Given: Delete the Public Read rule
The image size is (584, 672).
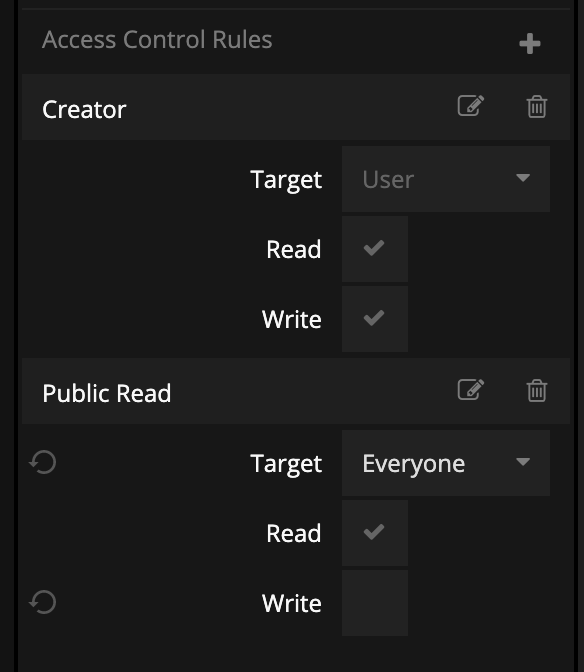Looking at the screenshot, I should click(536, 390).
